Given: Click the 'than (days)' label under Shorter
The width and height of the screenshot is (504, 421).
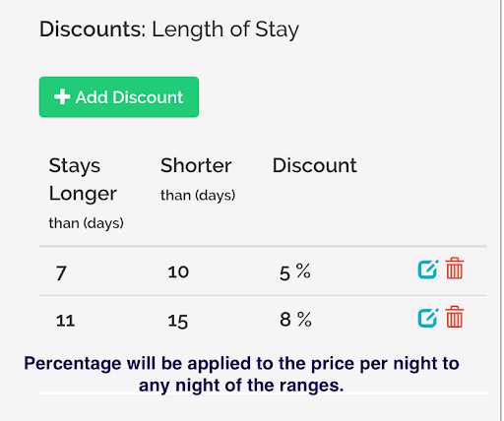Looking at the screenshot, I should click(x=198, y=196).
